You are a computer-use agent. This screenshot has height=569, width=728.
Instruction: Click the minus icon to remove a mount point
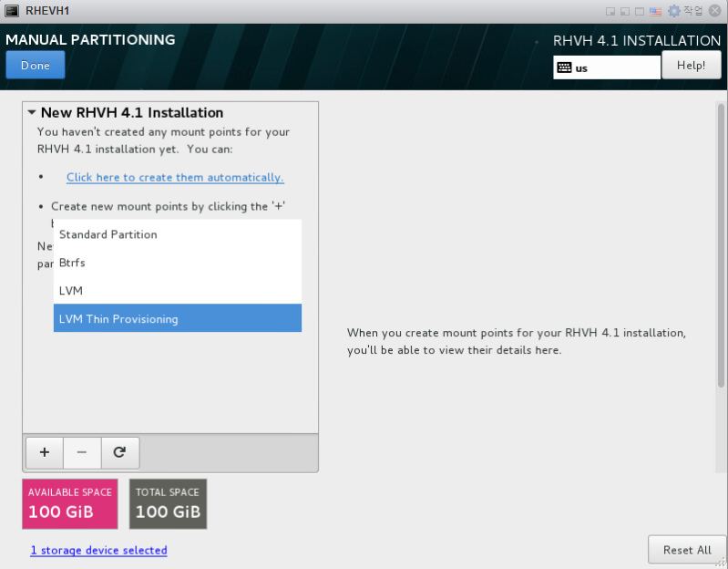pos(82,451)
